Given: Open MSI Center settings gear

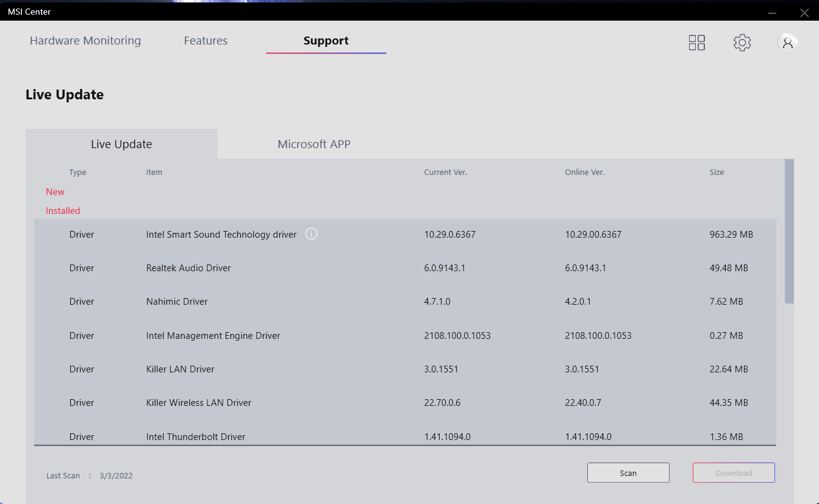Looking at the screenshot, I should pyautogui.click(x=742, y=42).
